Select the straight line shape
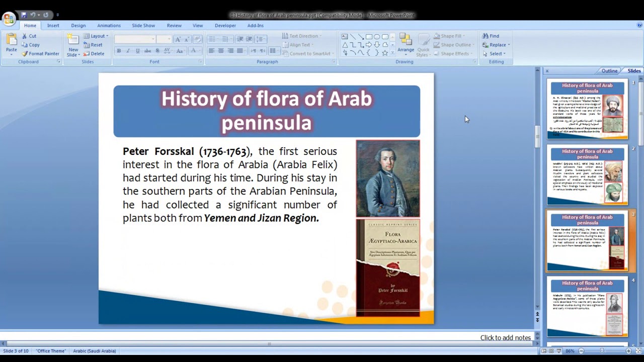Image resolution: width=644 pixels, height=362 pixels. pos(353,37)
